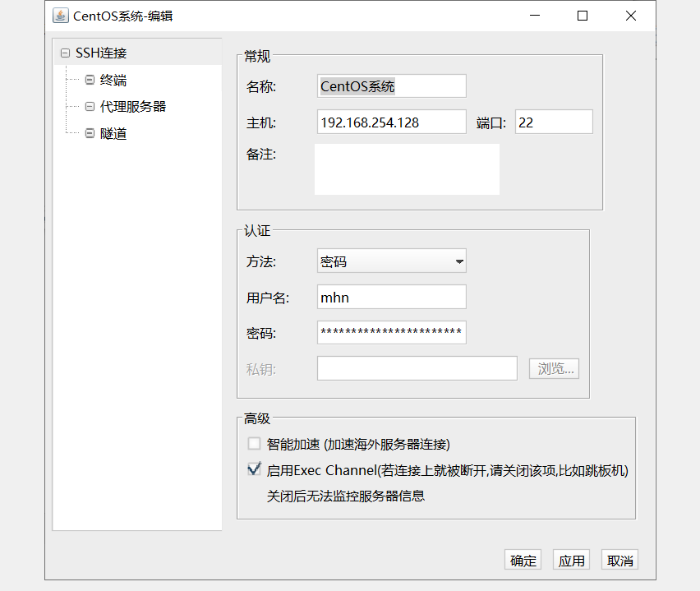The image size is (700, 591).
Task: Select SSH连接 in the tree
Action: tap(101, 53)
